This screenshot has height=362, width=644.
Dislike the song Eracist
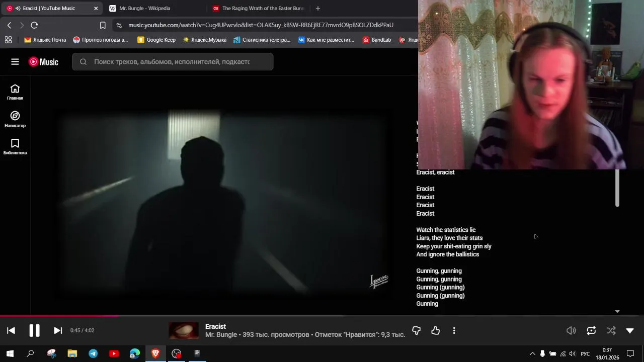tap(416, 330)
